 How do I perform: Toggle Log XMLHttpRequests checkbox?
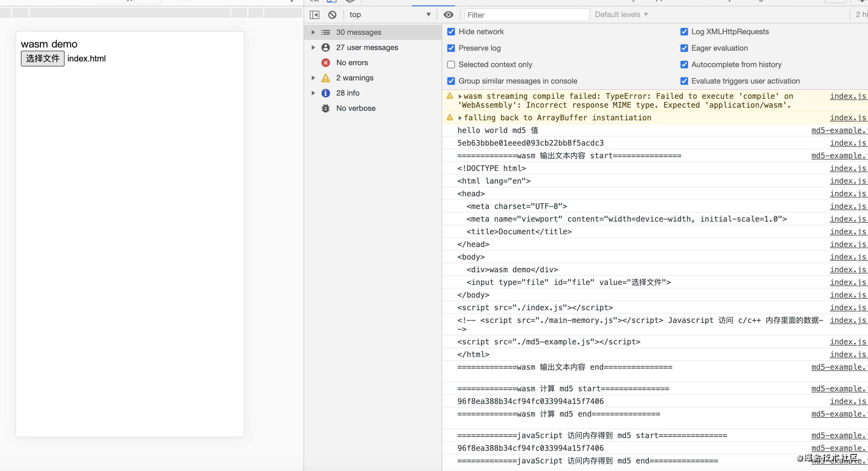pos(684,32)
